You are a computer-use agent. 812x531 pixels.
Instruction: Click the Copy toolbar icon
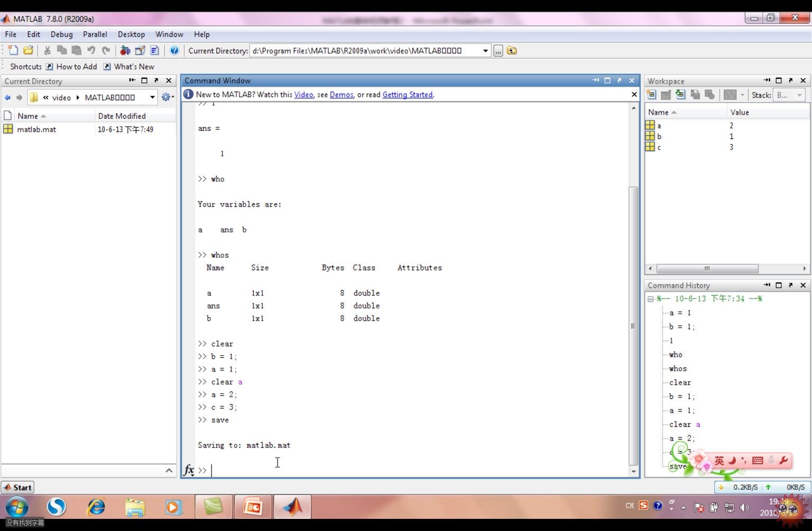click(x=62, y=51)
